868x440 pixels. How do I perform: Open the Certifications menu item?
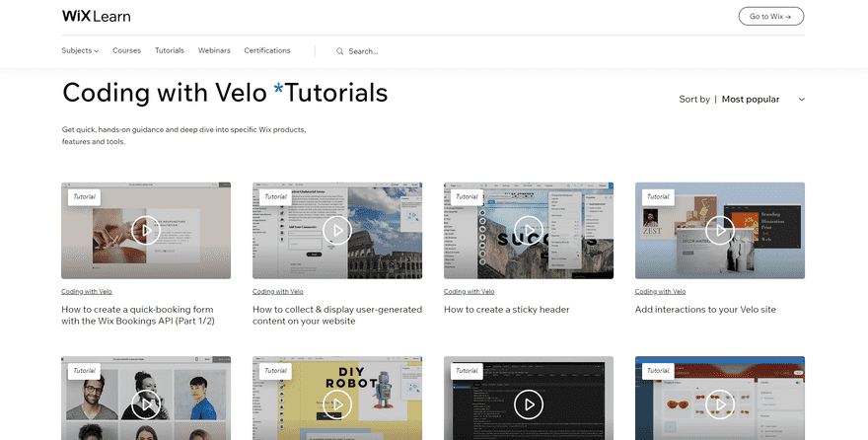(267, 50)
